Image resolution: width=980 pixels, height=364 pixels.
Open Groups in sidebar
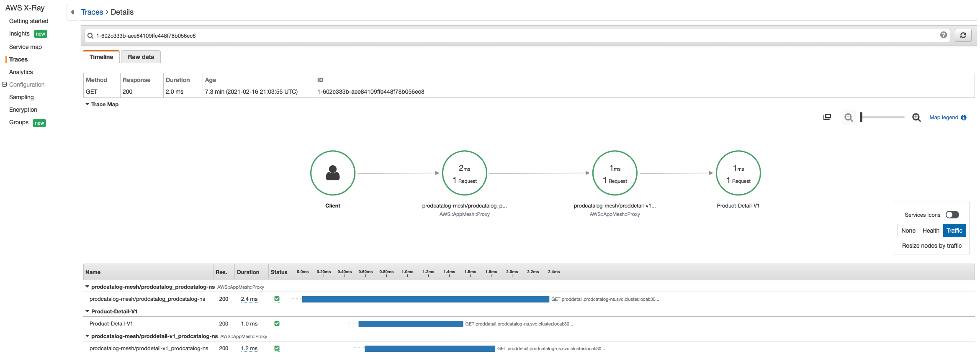(x=19, y=122)
